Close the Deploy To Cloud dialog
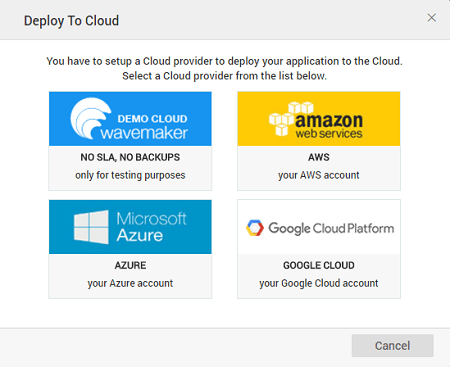The image size is (450, 367). pos(432,18)
